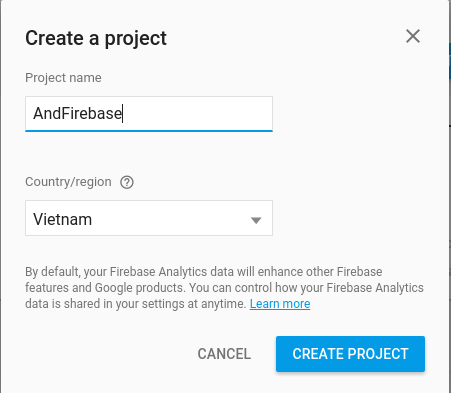451x393 pixels.
Task: Click the "Country/region" label text
Action: click(x=68, y=182)
